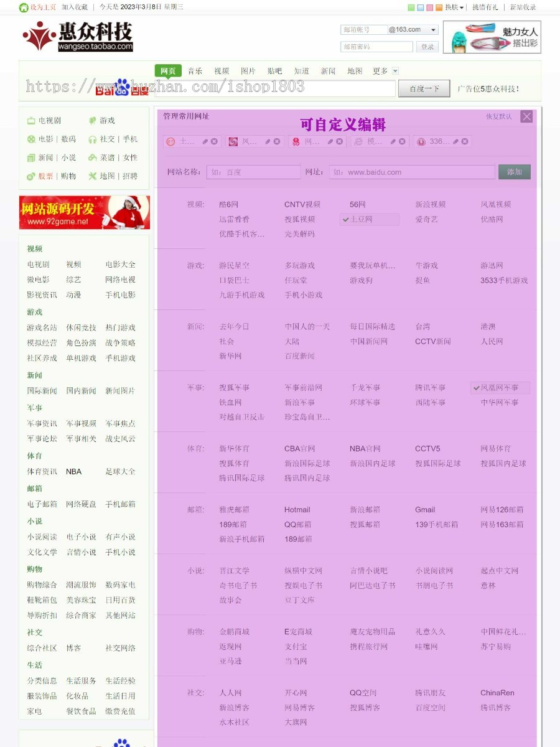Click the 百度一下 search button
This screenshot has height=747, width=560.
[424, 89]
